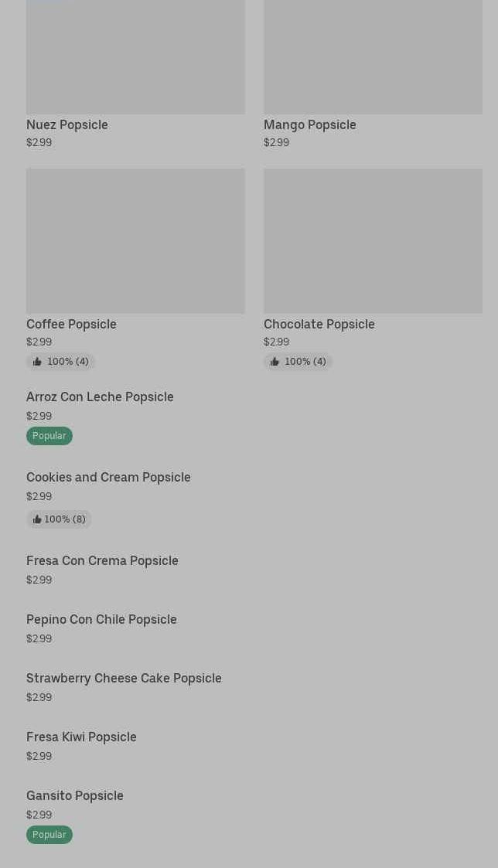Click Coffee Popsicle 100% (4) rating

pyautogui.click(x=67, y=362)
